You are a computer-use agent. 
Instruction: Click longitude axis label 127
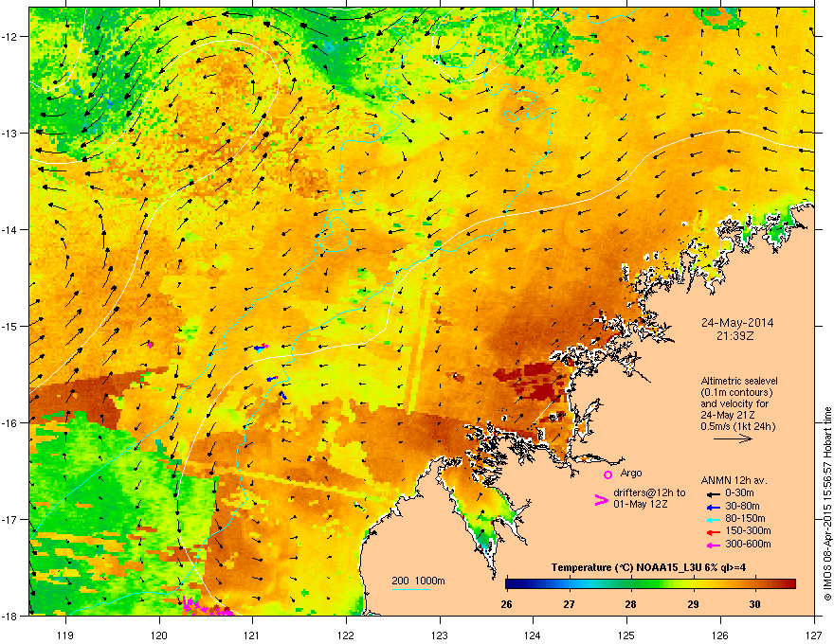click(x=814, y=635)
